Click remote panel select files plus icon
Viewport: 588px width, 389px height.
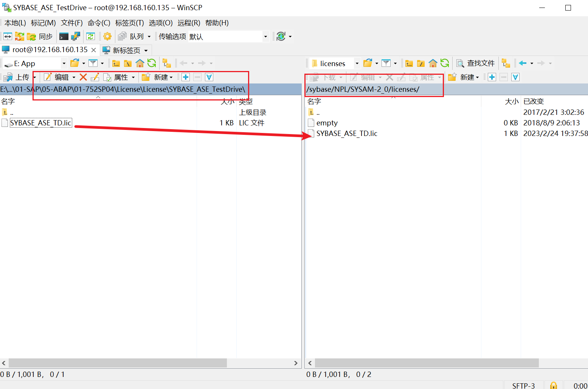[492, 77]
